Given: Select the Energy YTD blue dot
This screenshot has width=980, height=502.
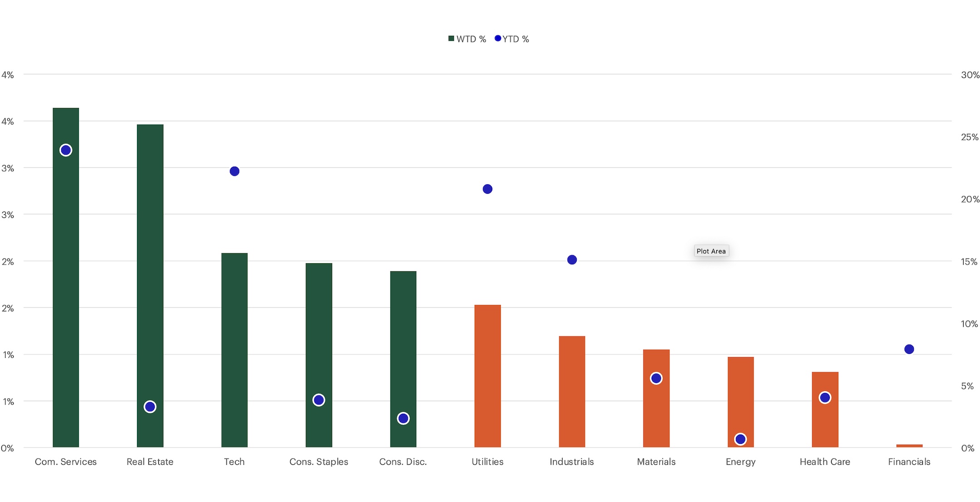Looking at the screenshot, I should coord(740,439).
